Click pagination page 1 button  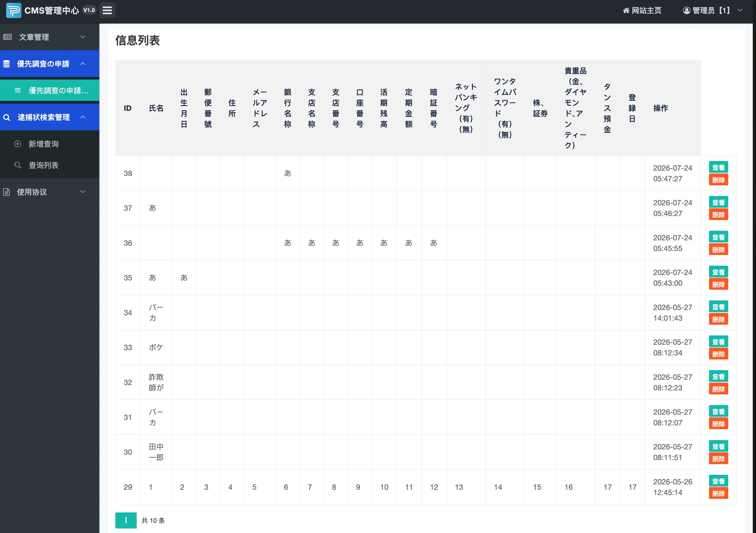[x=126, y=520]
